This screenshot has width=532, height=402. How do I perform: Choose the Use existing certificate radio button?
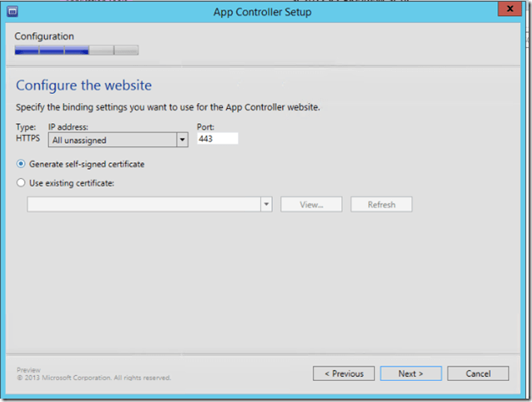(x=21, y=182)
